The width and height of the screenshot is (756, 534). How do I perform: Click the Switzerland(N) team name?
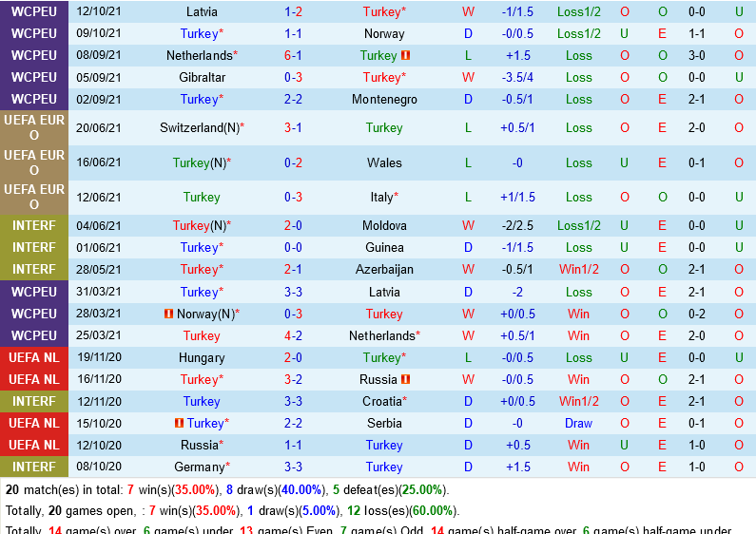200,127
